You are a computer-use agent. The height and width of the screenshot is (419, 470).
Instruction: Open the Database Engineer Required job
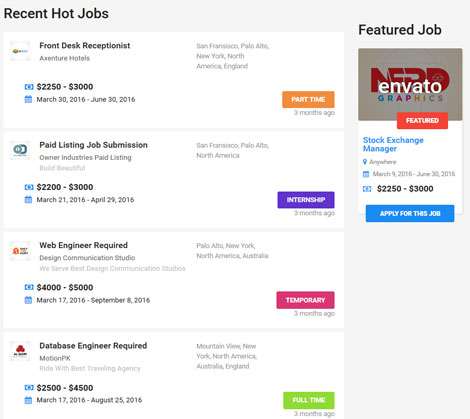coord(93,346)
